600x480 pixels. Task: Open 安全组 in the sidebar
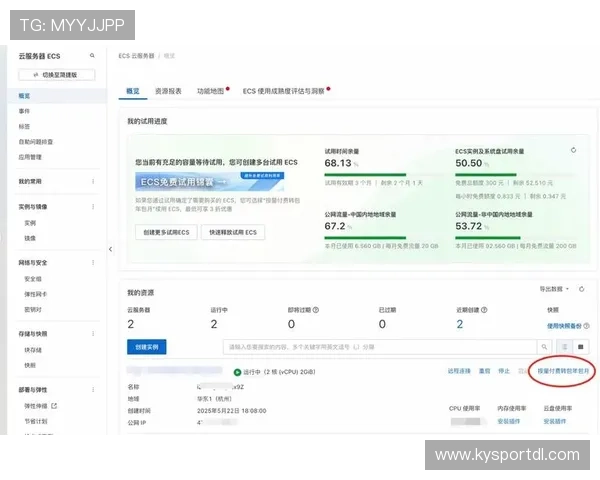click(33, 279)
